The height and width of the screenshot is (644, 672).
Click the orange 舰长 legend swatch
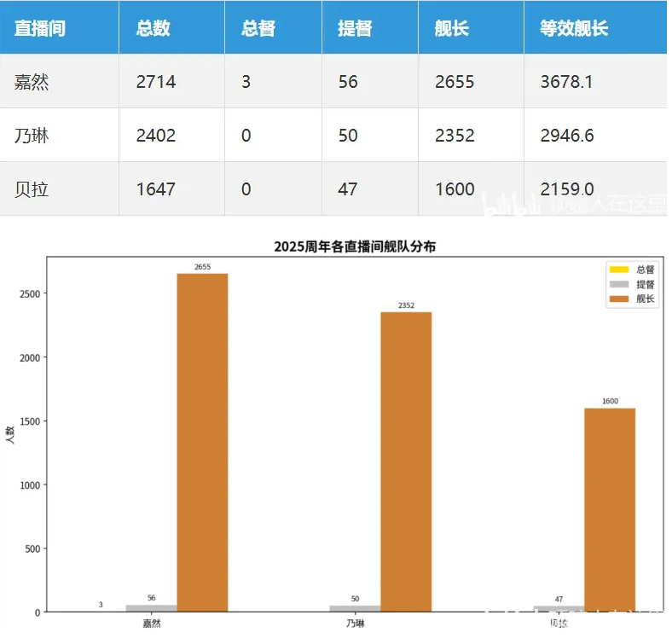617,299
